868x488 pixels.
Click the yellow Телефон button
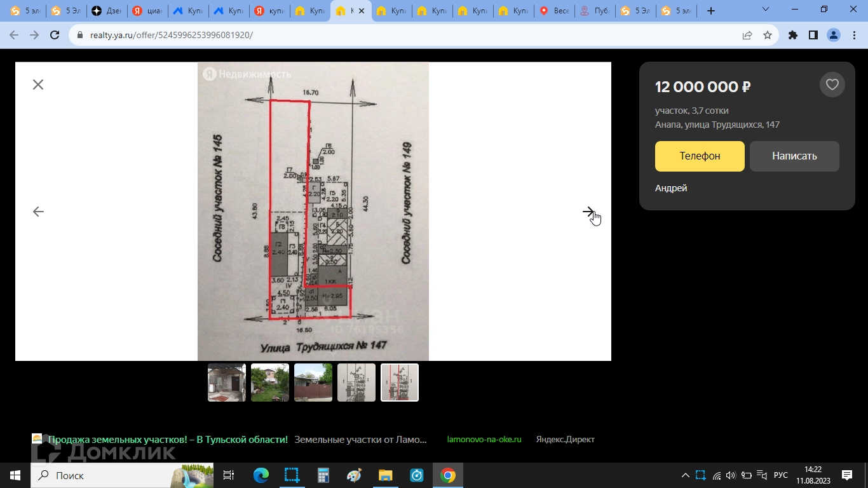point(700,156)
